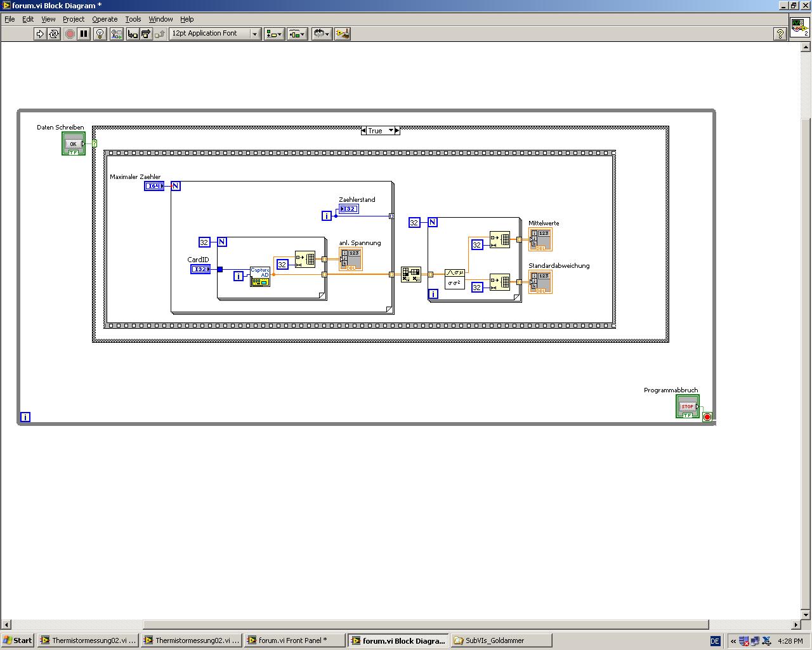
Task: Open the Edit menu
Action: pyautogui.click(x=28, y=19)
